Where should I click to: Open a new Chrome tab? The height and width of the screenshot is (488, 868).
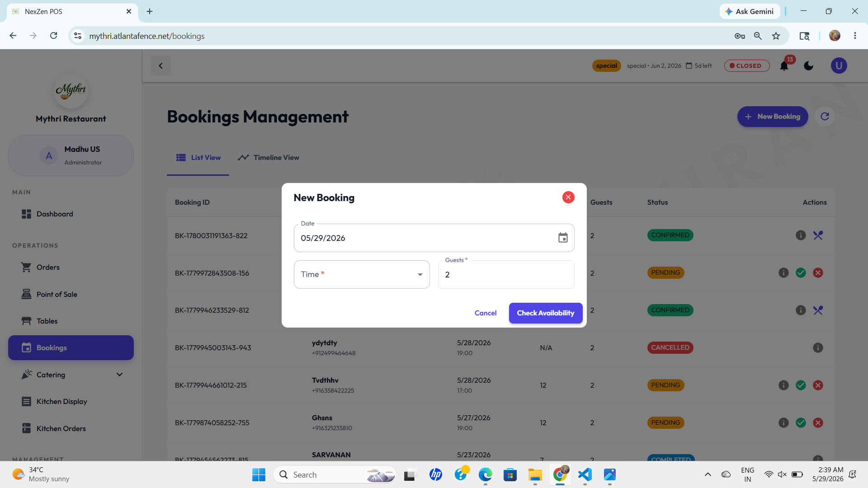coord(150,11)
